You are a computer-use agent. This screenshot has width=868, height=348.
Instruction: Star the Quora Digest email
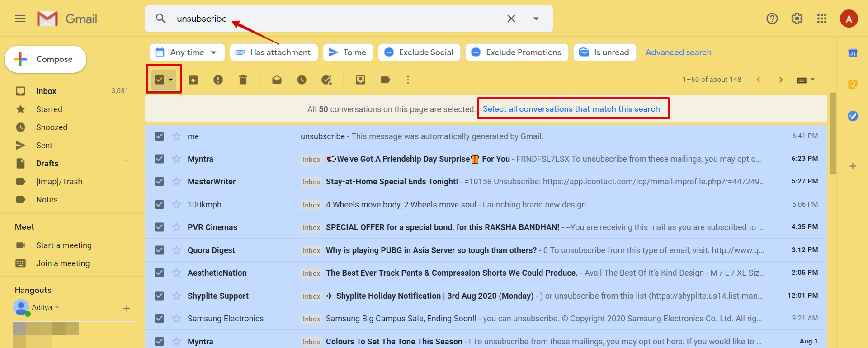click(176, 250)
